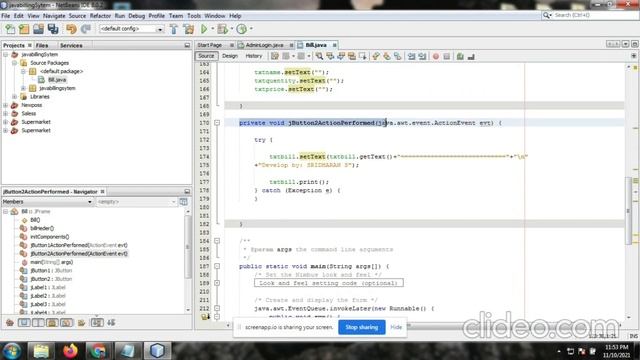Click the Open Project toolbar icon
This screenshot has height=360, width=640.
tap(38, 29)
